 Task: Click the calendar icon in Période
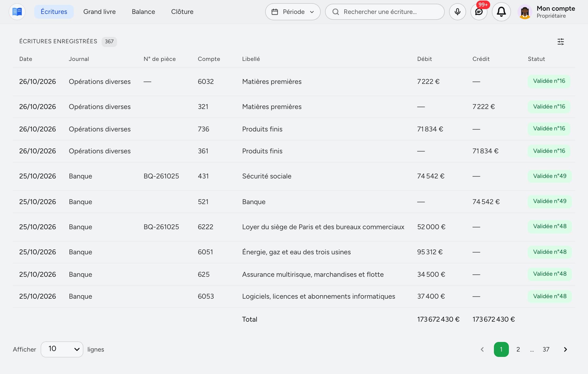275,12
